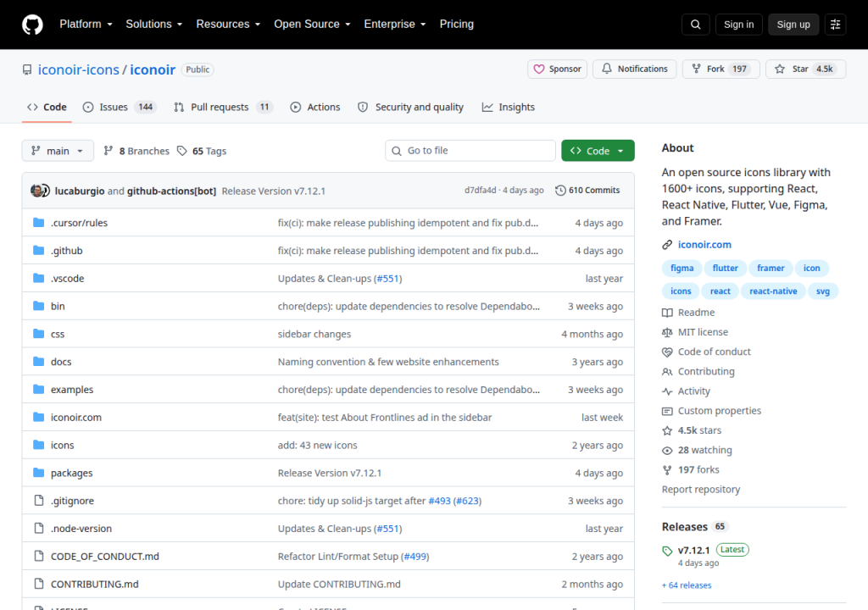868x610 pixels.
Task: Open the .github folder
Action: coord(66,251)
